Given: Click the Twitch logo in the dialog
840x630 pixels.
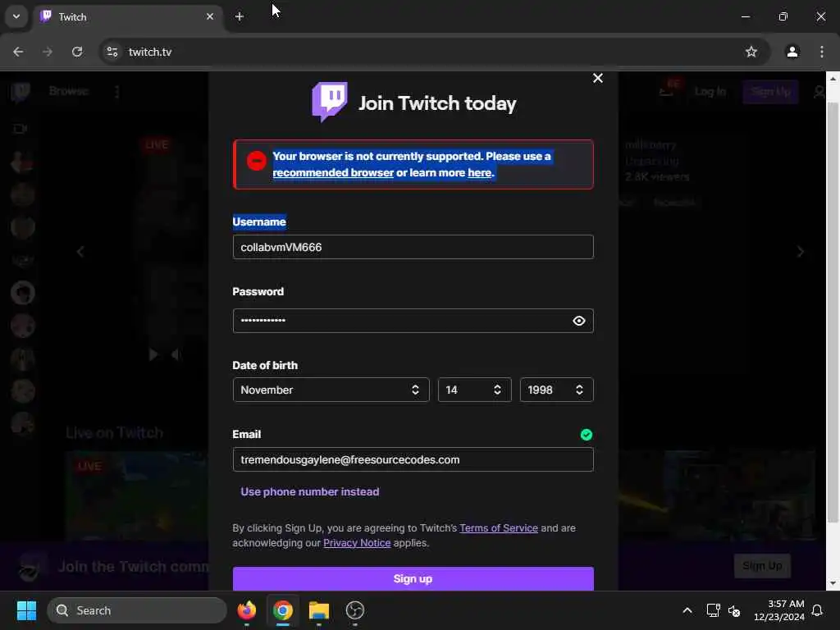Looking at the screenshot, I should 330,102.
